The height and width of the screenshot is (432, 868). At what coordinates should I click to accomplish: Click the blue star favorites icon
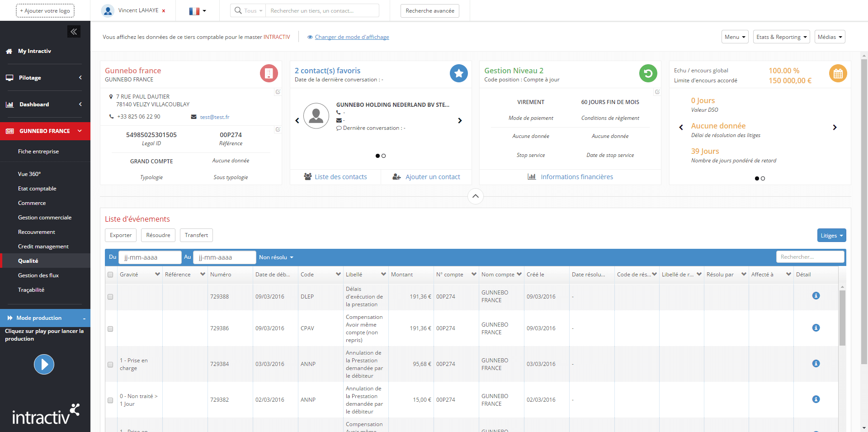click(x=458, y=73)
